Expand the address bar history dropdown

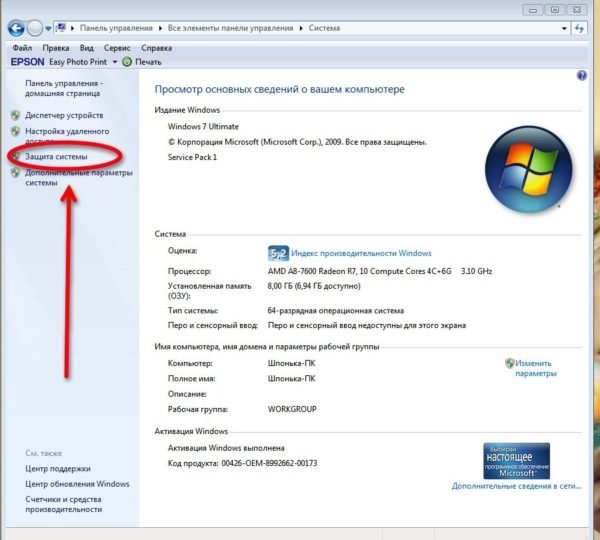click(x=564, y=28)
